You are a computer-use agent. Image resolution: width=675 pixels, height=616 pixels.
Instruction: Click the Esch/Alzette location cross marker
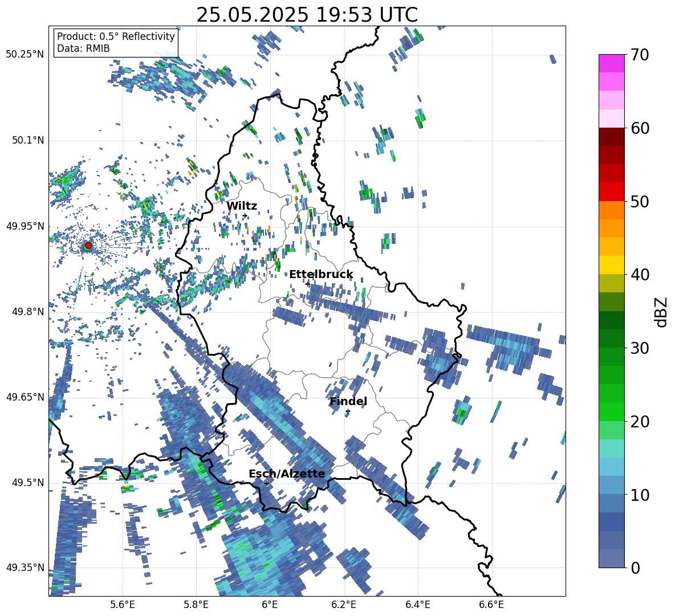pos(266,483)
